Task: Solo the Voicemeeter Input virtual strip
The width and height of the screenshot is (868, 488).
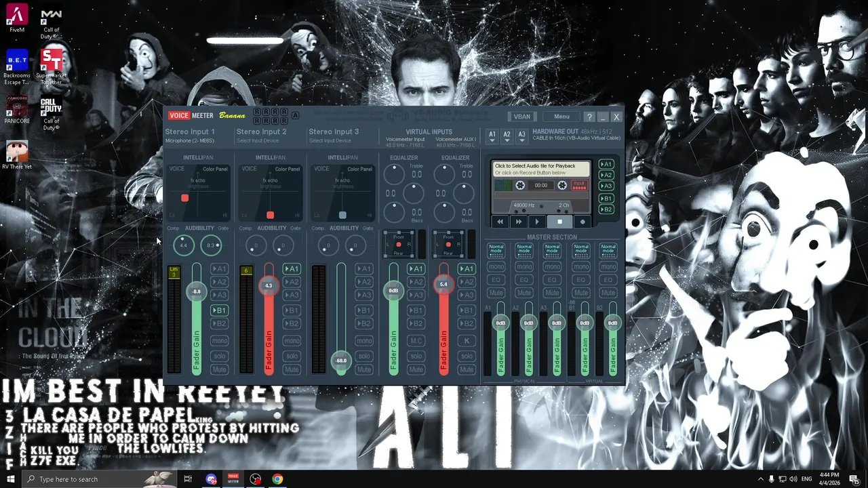Action: click(x=416, y=356)
